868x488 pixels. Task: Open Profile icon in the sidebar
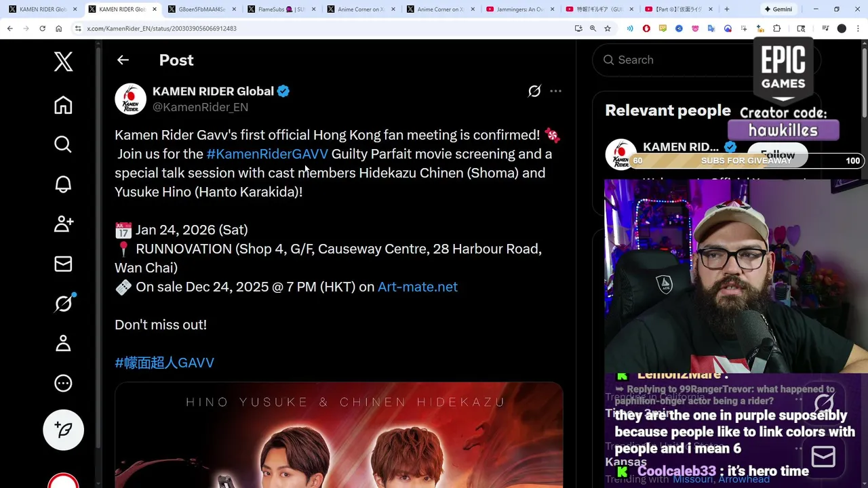(63, 343)
